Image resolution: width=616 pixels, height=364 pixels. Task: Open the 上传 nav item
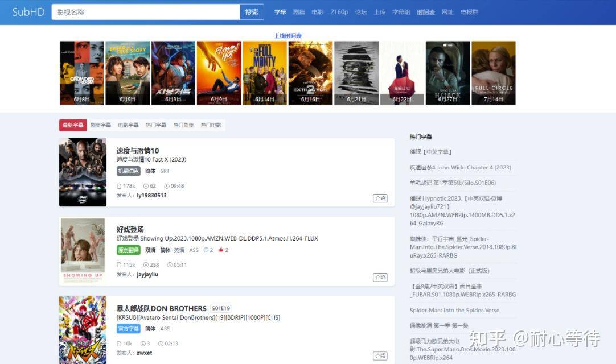(x=380, y=12)
